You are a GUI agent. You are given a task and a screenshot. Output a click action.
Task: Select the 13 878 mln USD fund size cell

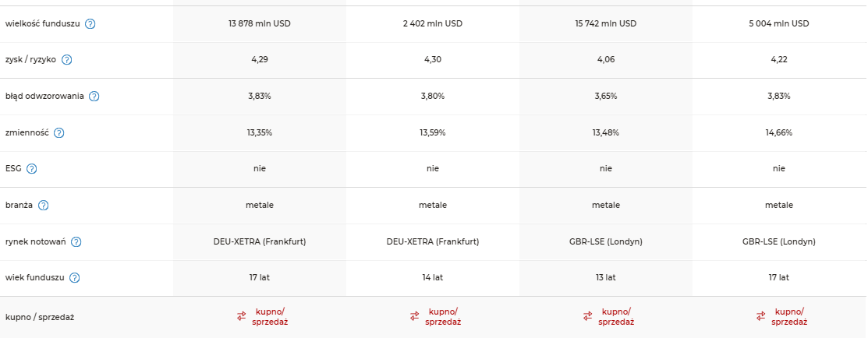pyautogui.click(x=260, y=24)
